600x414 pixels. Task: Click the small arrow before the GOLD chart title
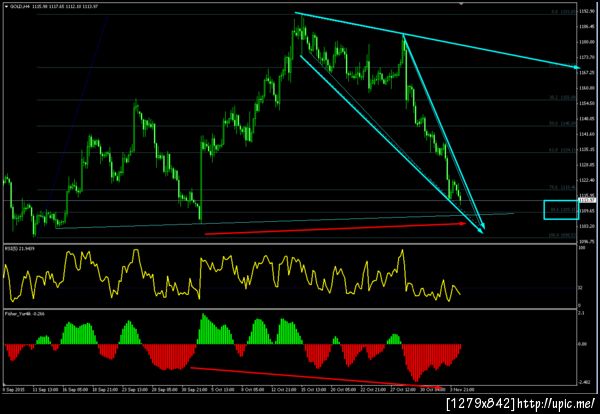click(6, 7)
